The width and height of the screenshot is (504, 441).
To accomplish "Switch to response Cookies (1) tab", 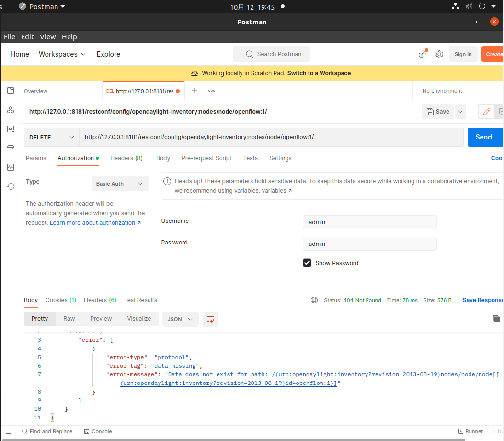I will point(61,300).
